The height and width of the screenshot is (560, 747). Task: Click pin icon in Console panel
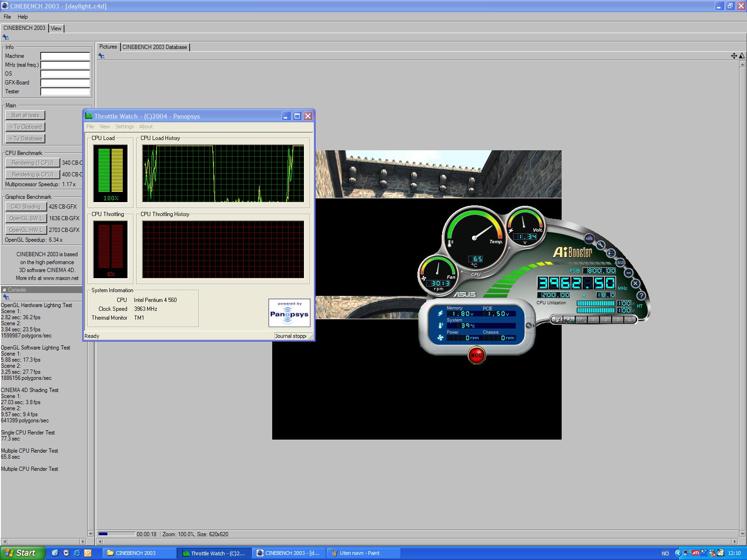coord(6,297)
